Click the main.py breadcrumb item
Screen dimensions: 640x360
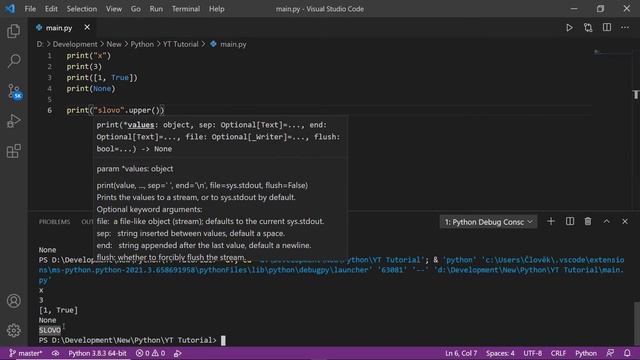(x=229, y=44)
